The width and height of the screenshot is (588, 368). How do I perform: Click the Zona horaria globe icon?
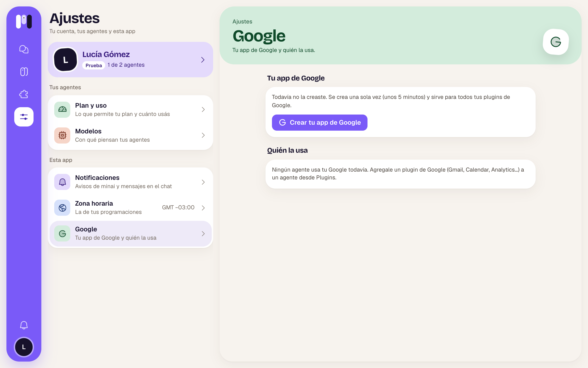tap(62, 208)
